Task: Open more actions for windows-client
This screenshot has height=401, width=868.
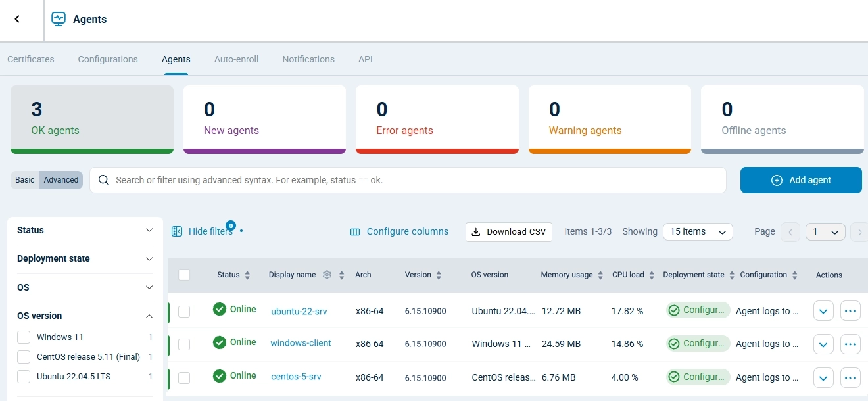Action: click(851, 344)
